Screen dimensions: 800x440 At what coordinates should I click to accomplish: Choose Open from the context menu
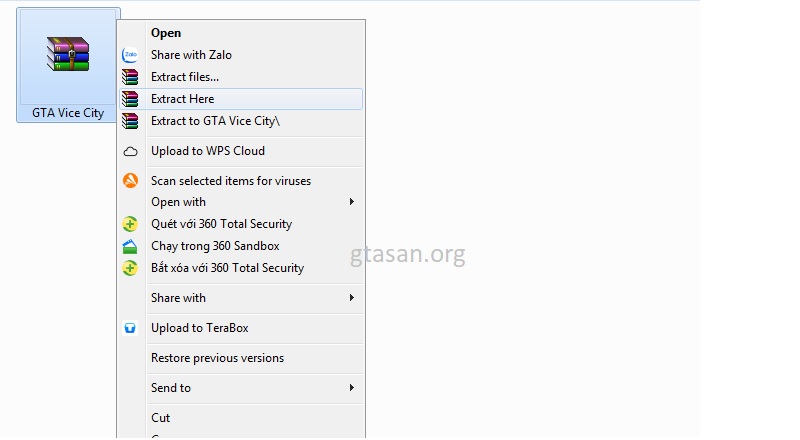(166, 33)
